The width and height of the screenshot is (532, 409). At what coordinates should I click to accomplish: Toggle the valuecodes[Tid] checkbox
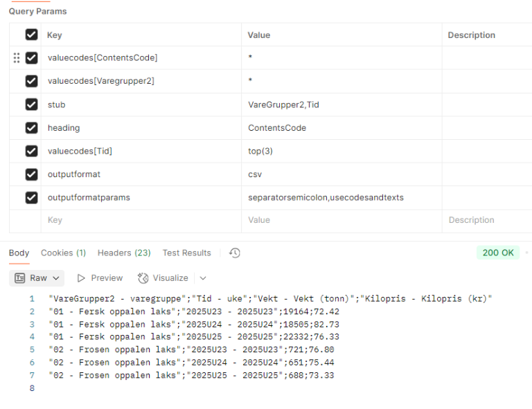coord(31,151)
